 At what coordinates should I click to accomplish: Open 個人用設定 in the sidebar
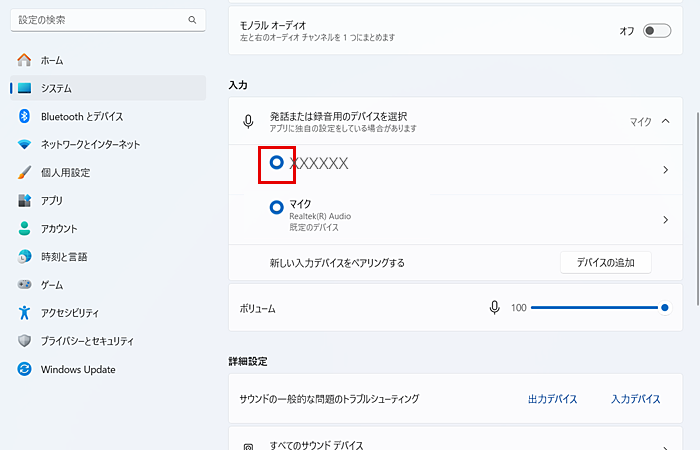108,172
